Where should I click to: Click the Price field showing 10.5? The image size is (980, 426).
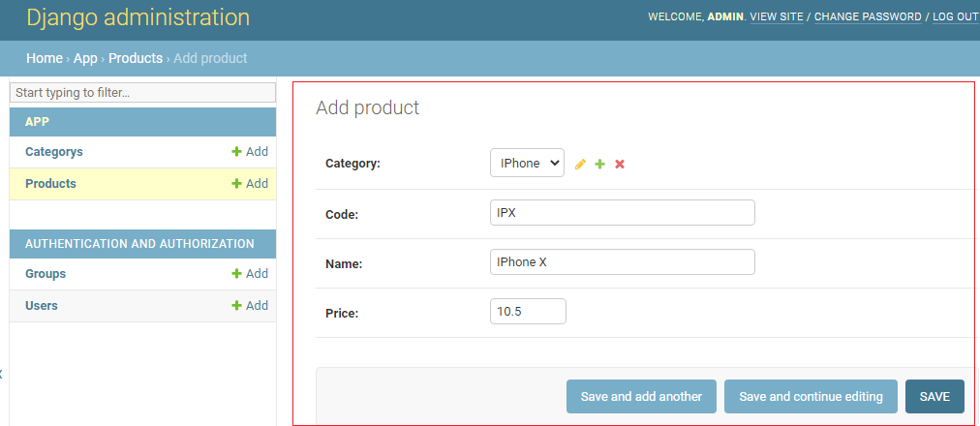(x=528, y=312)
